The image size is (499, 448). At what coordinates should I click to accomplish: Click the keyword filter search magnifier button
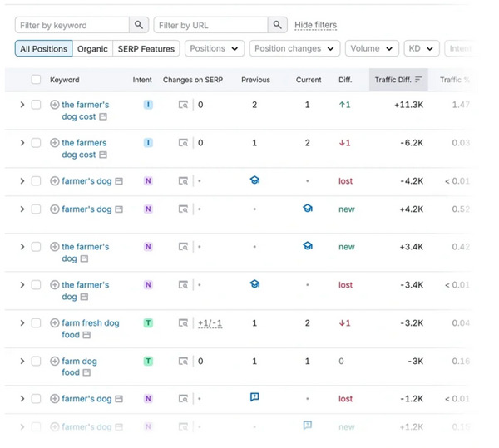(140, 26)
